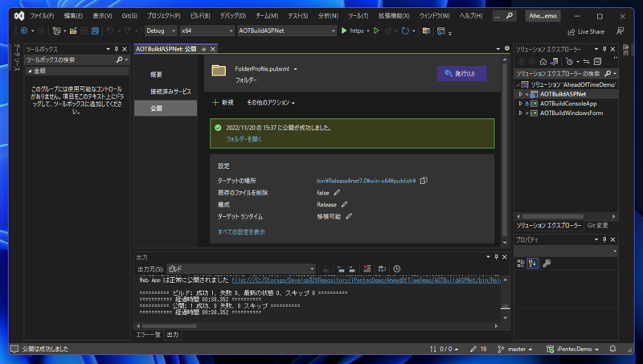The image size is (643, 364).
Task: Open the Debug configuration dropdown
Action: click(161, 31)
